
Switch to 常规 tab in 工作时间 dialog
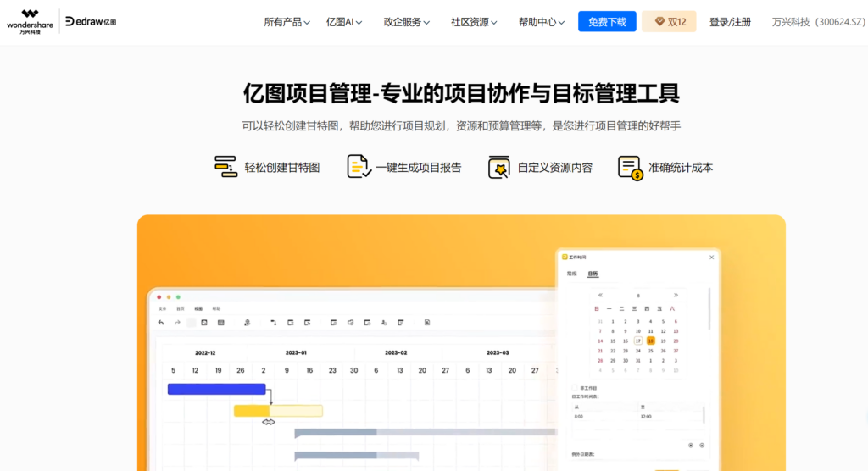click(x=572, y=274)
